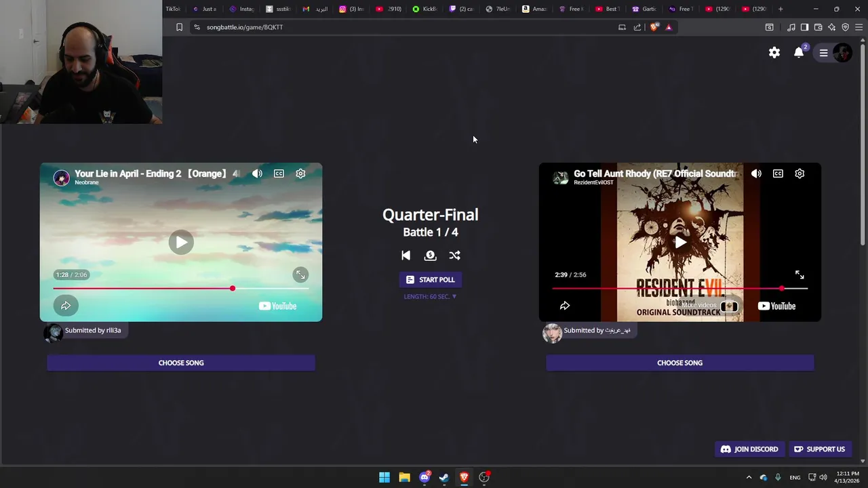Choose the Your Lie in April song
This screenshot has width=868, height=488.
[x=181, y=363]
